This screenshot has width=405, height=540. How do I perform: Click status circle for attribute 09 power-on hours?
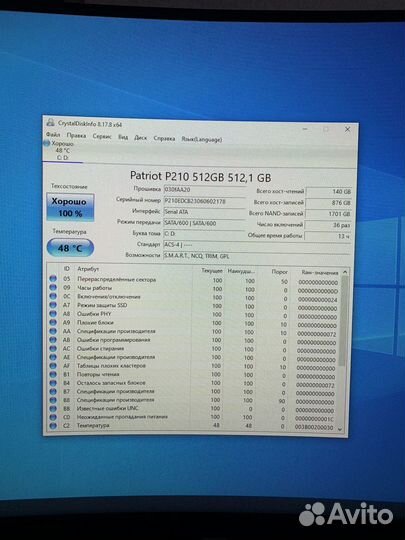pos(53,287)
